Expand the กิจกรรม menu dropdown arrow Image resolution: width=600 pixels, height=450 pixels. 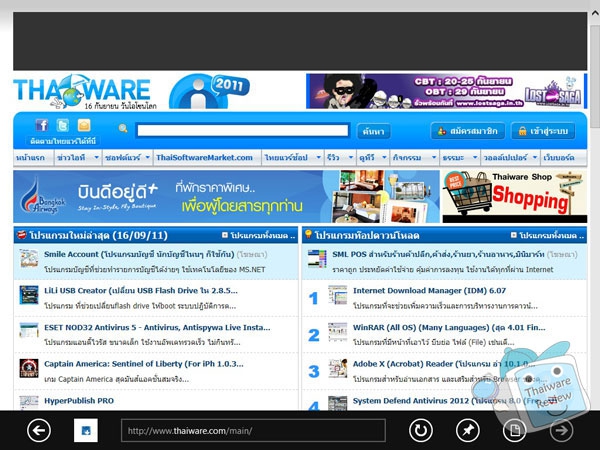[x=434, y=157]
